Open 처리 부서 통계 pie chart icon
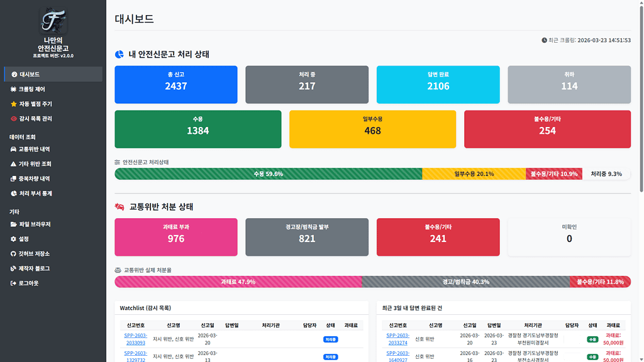This screenshot has width=644, height=362. (14, 194)
